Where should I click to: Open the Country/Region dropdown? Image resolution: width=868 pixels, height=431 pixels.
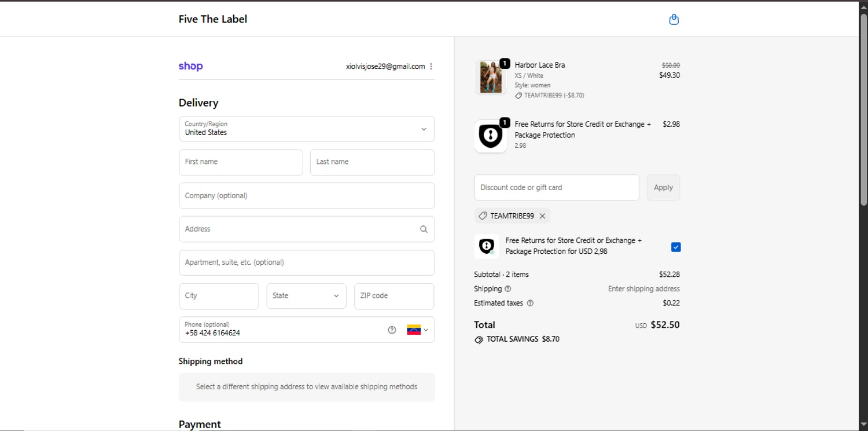tap(307, 129)
